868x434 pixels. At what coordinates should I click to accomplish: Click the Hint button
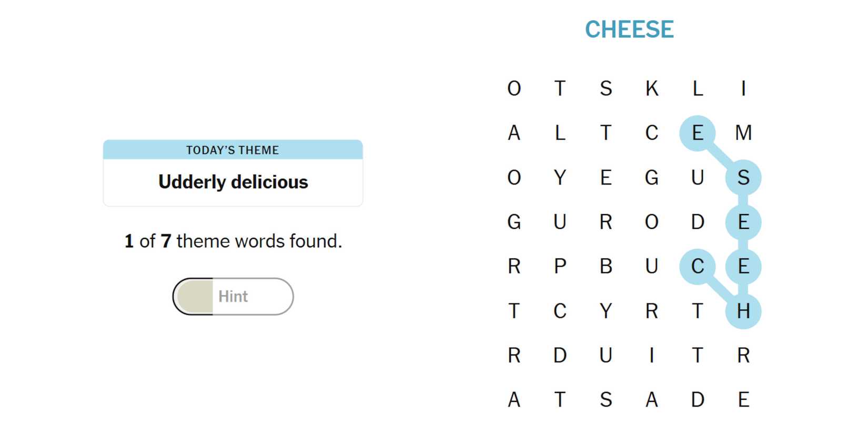[x=233, y=297]
